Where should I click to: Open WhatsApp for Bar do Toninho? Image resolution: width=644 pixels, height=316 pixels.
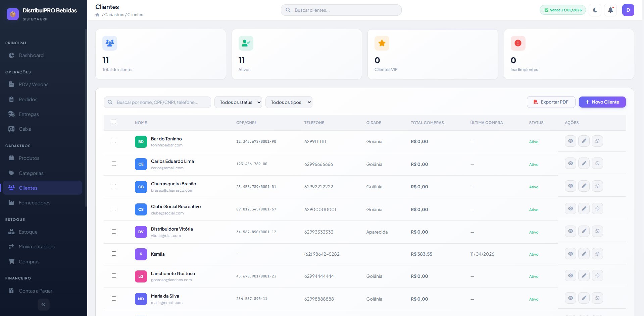pyautogui.click(x=597, y=141)
